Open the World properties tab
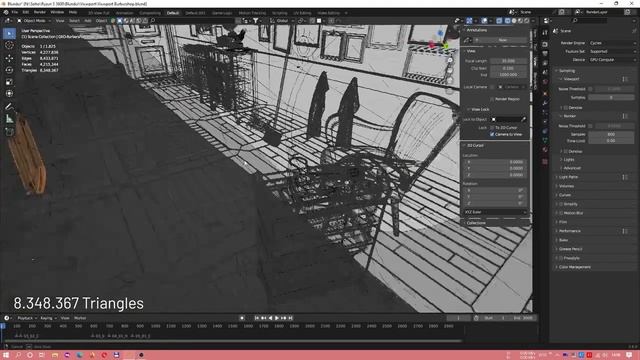The height and width of the screenshot is (360, 640). point(545,82)
